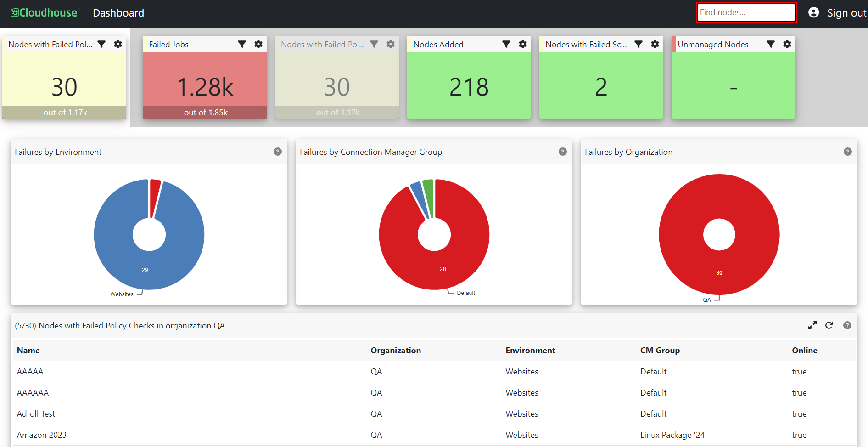Screen dimensions: 868x447
Task: Expand the failed policy checks table fullscreen
Action: [x=812, y=325]
